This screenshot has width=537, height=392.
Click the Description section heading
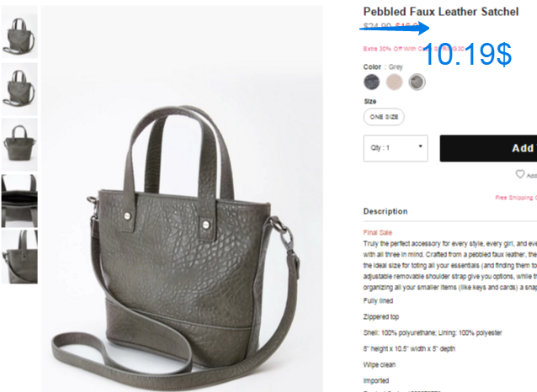tap(385, 211)
